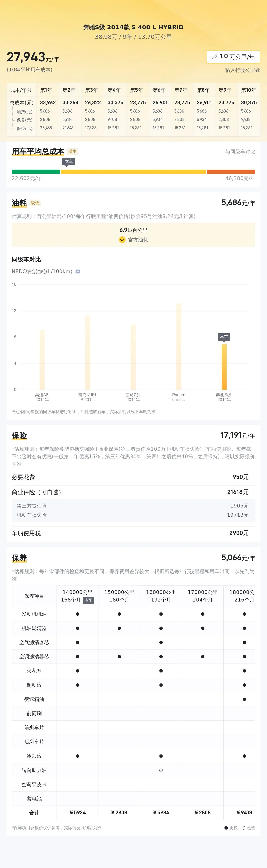Tap the 适中 tag beside 用车平均总成本
Image resolution: width=267 pixels, height=868 pixels.
(x=72, y=152)
